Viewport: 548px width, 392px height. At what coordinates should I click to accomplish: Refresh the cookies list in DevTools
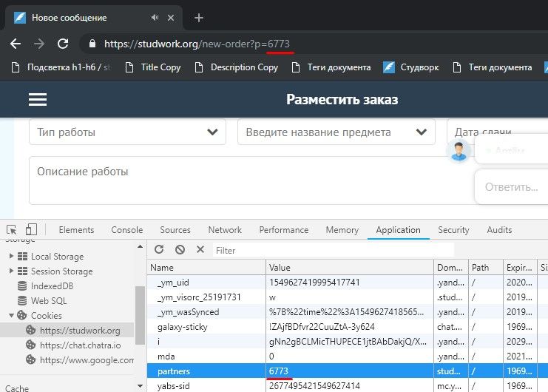[159, 250]
